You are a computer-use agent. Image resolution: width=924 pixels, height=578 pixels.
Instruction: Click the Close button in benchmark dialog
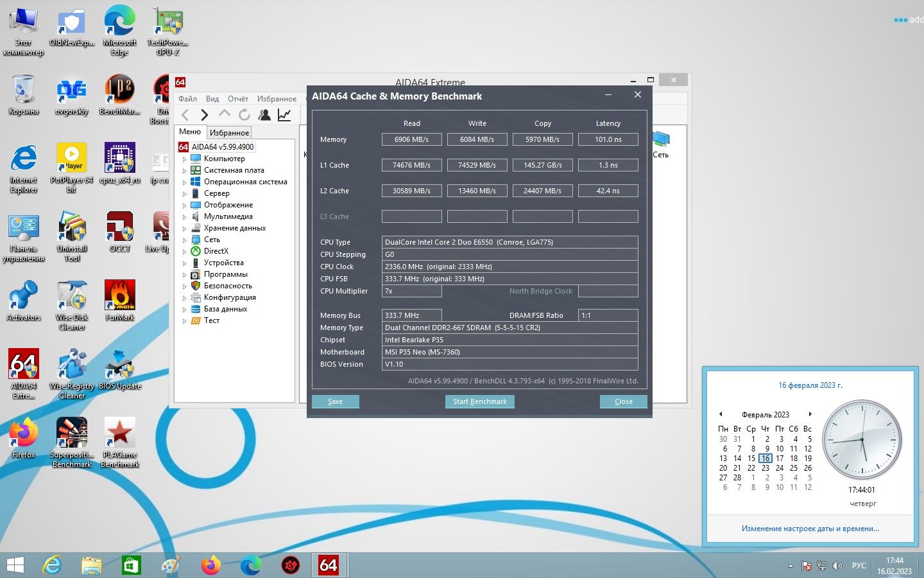(x=623, y=401)
